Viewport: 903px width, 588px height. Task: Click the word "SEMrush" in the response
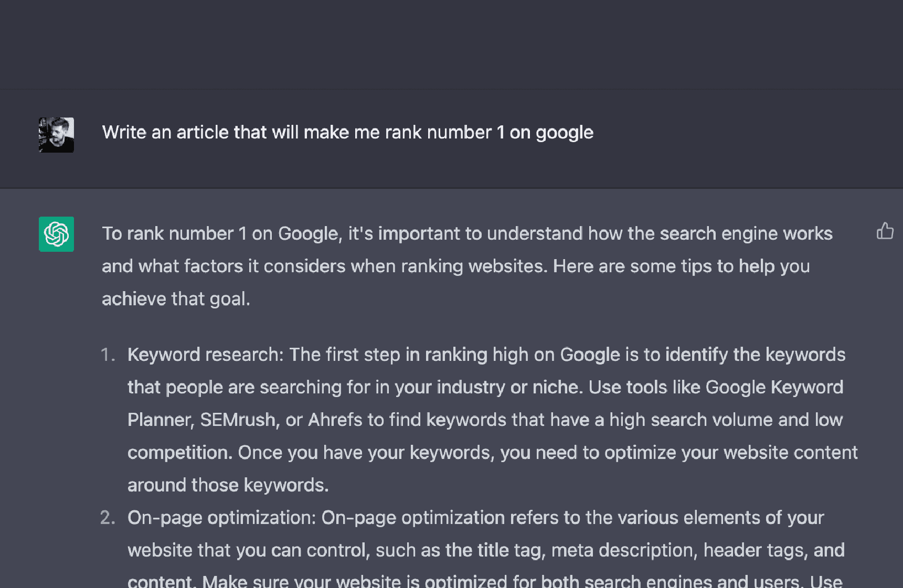click(x=239, y=420)
